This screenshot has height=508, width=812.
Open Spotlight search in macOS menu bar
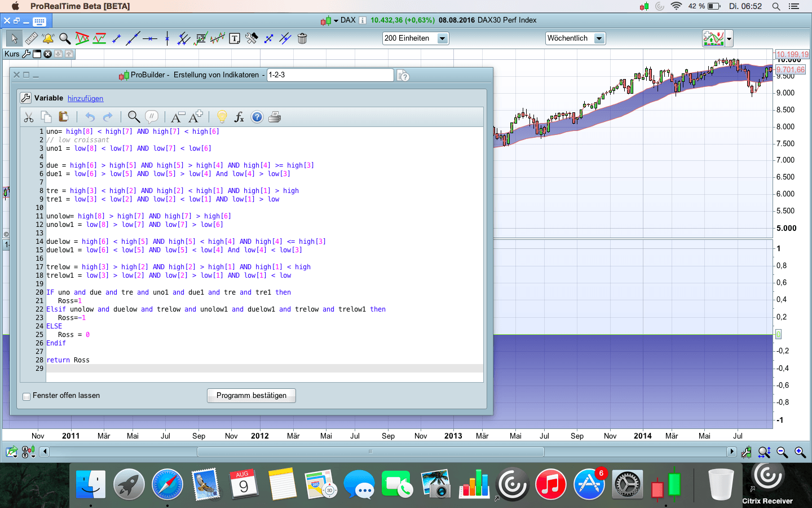[x=776, y=6]
